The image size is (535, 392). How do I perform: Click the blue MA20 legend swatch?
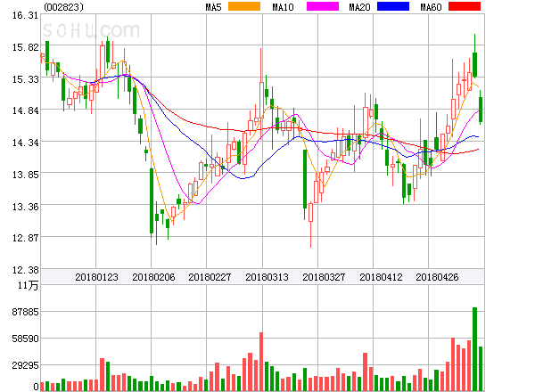click(392, 7)
